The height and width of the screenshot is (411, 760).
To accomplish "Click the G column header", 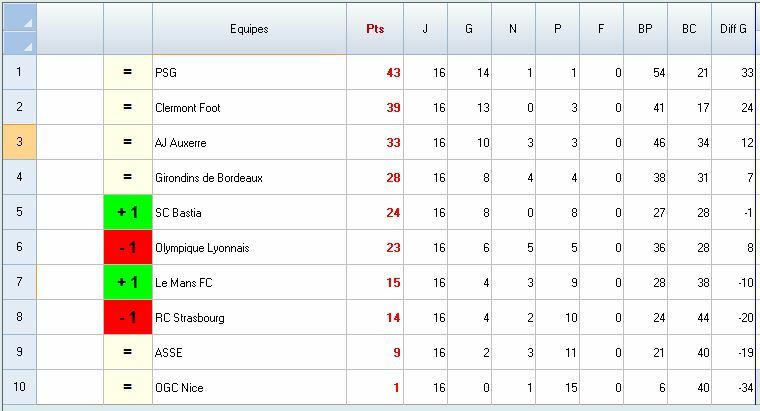I will (469, 29).
